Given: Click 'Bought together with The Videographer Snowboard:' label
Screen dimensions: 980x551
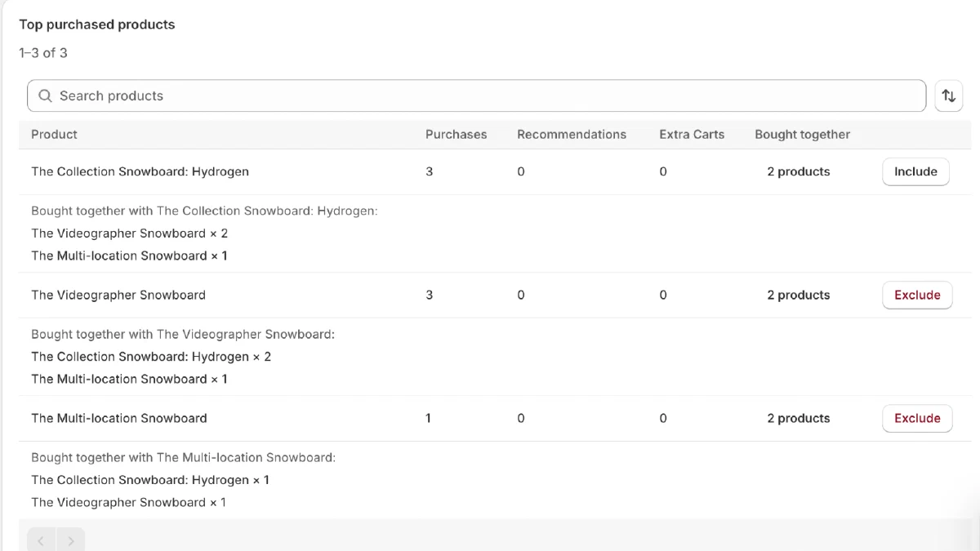Looking at the screenshot, I should [183, 334].
